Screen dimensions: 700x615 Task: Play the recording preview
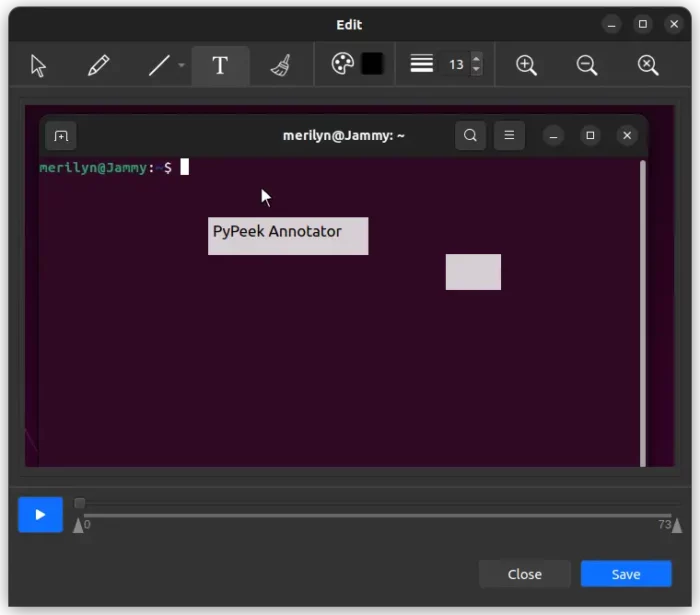click(x=40, y=515)
